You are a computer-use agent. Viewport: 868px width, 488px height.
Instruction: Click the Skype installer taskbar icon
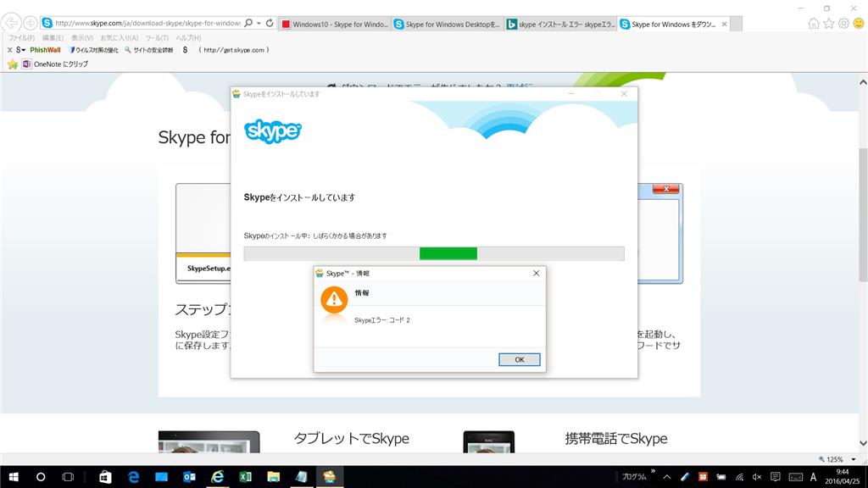(x=330, y=477)
